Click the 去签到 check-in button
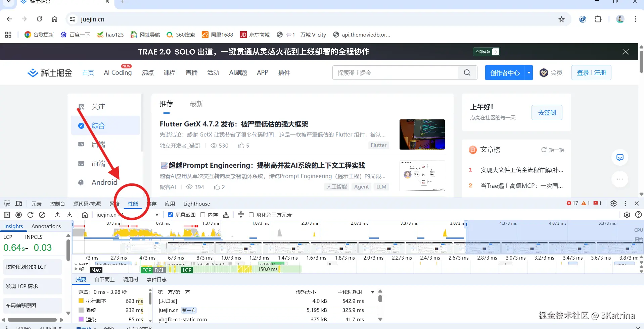644x329 pixels. (547, 113)
